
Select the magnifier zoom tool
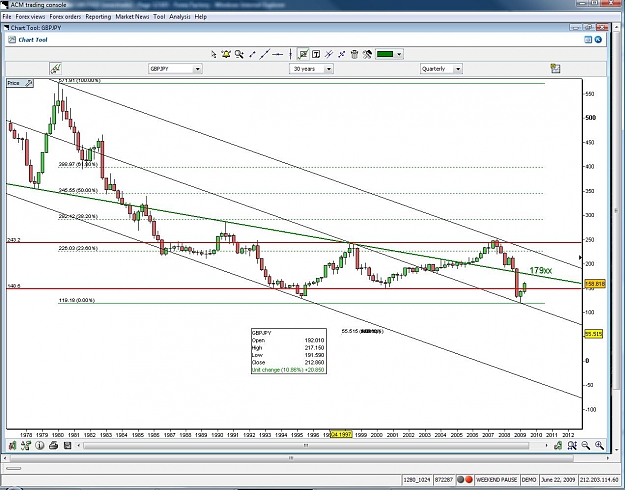coord(239,54)
